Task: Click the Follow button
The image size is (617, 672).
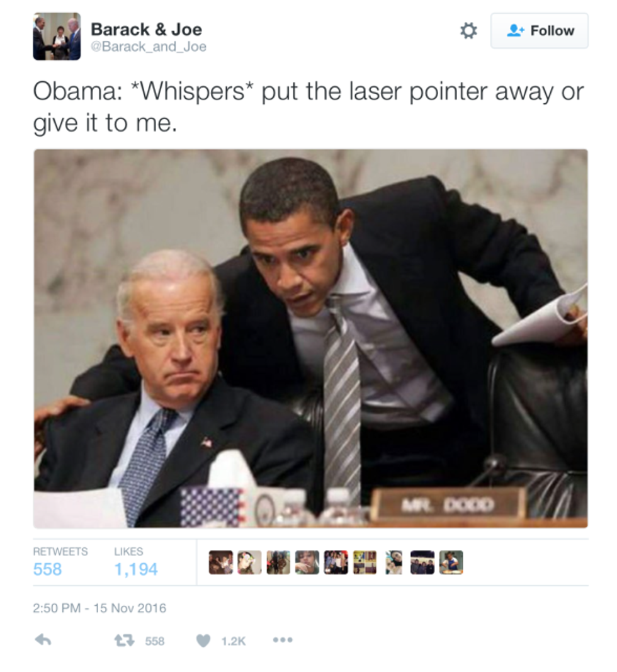Action: point(539,31)
